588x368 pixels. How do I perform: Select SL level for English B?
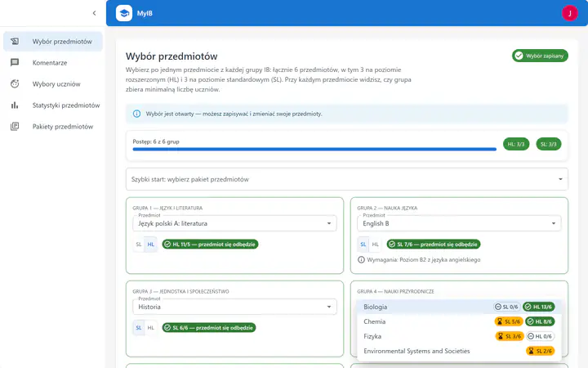(x=363, y=244)
